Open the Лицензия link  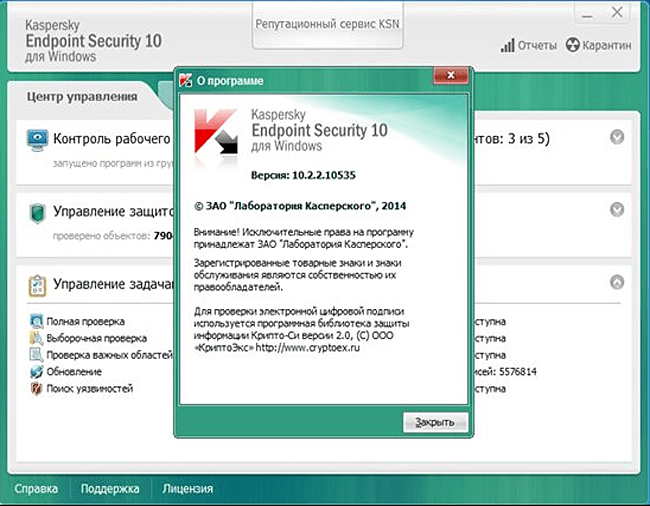click(188, 489)
